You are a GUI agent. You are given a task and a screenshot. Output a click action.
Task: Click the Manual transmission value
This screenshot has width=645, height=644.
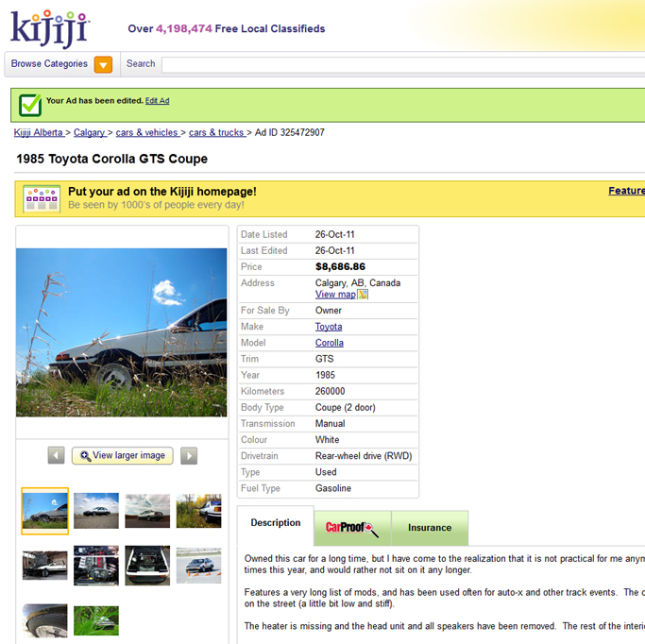point(331,424)
